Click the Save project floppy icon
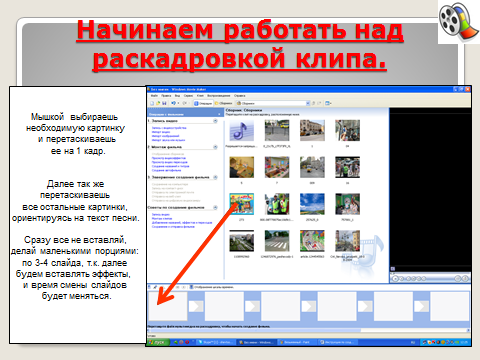 click(x=164, y=103)
